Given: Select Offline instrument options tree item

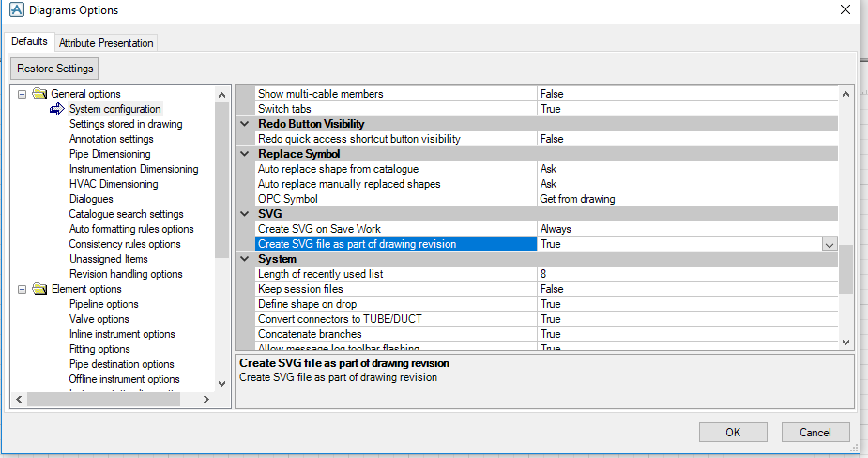Looking at the screenshot, I should click(124, 379).
